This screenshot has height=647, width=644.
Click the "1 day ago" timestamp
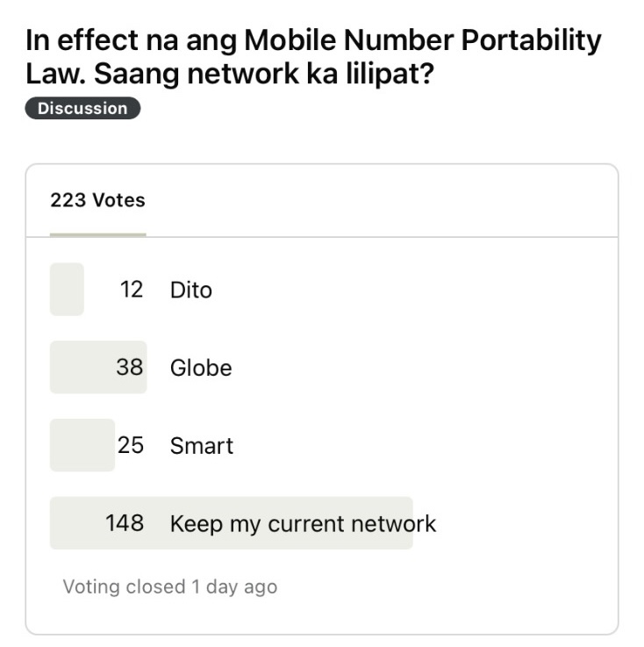pos(234,586)
